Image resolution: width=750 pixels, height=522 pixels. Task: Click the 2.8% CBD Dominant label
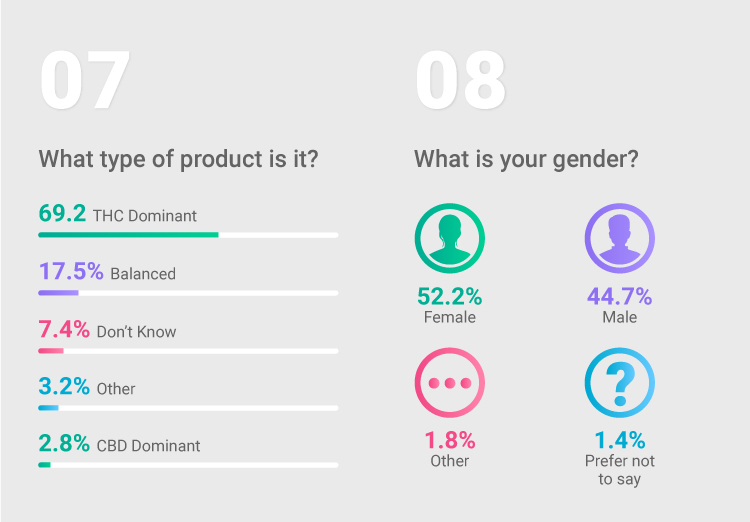tap(119, 444)
